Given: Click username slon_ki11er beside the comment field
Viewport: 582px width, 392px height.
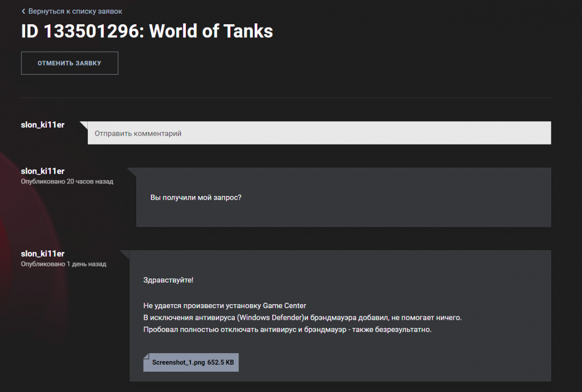Looking at the screenshot, I should pos(43,125).
